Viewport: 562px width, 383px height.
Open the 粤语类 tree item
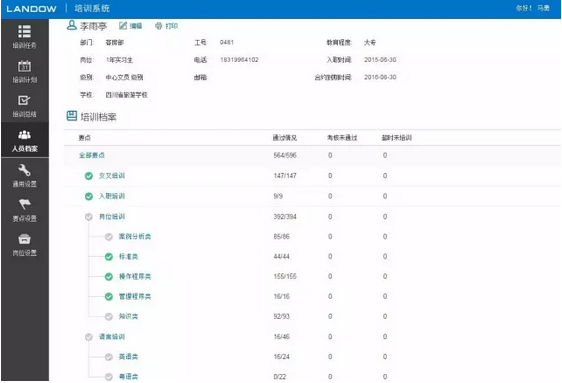[x=128, y=377]
